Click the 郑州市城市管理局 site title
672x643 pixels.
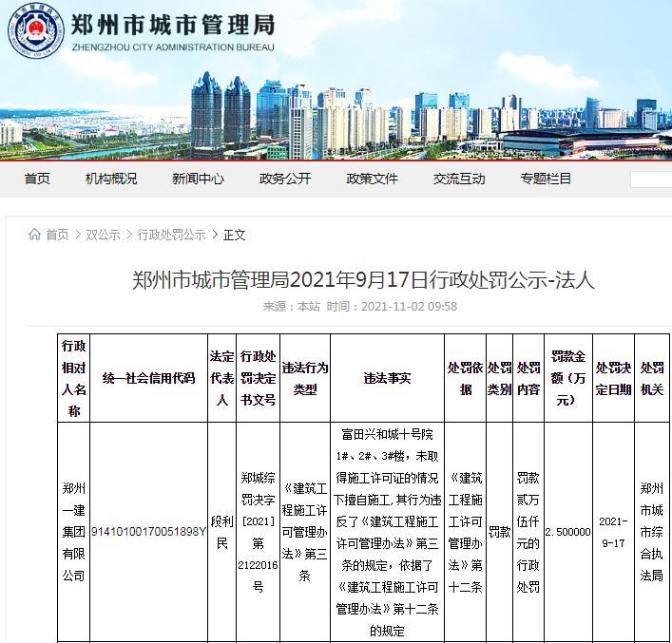172,26
